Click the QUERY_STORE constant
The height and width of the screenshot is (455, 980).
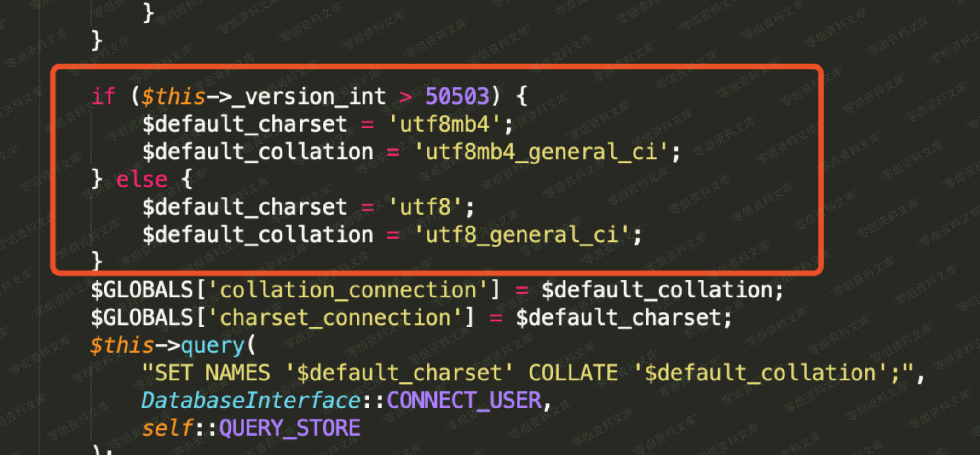tap(290, 428)
